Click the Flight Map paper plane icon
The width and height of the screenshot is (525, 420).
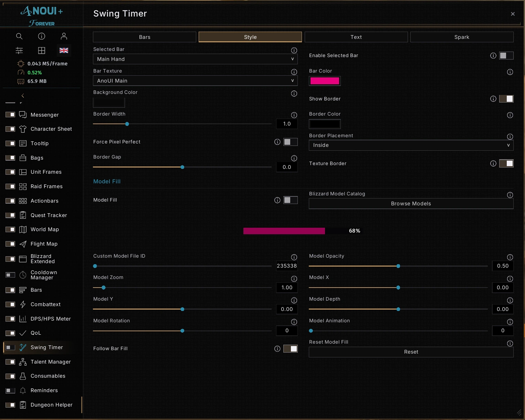(23, 244)
